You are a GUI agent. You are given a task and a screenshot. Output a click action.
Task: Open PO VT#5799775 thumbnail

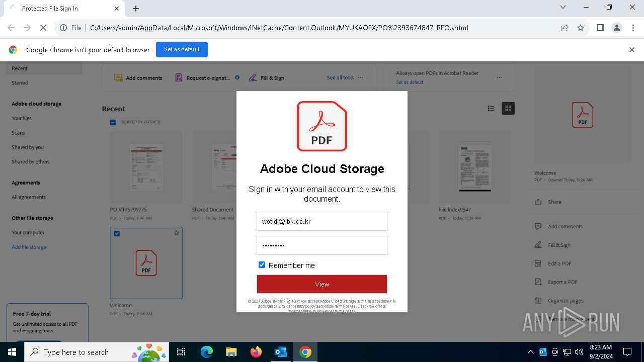click(x=146, y=167)
